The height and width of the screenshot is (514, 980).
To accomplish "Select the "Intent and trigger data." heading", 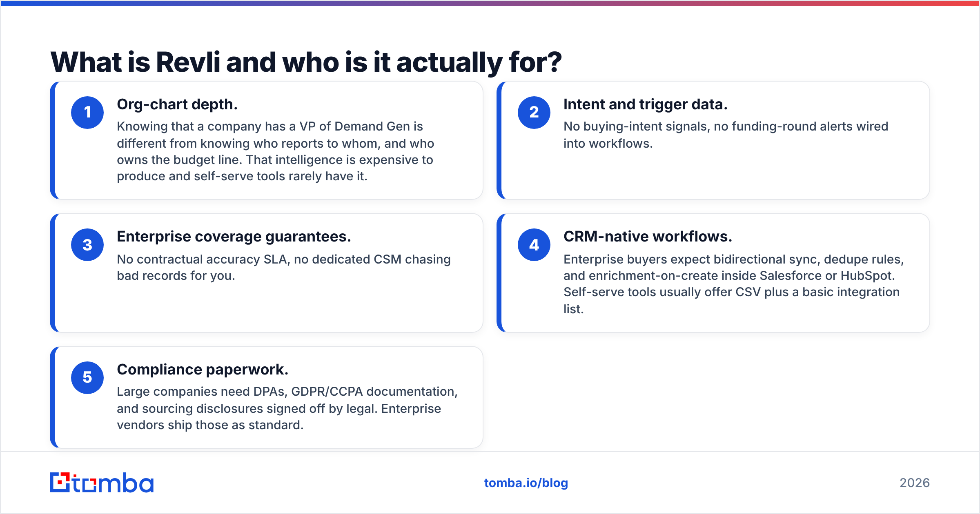I will click(646, 104).
